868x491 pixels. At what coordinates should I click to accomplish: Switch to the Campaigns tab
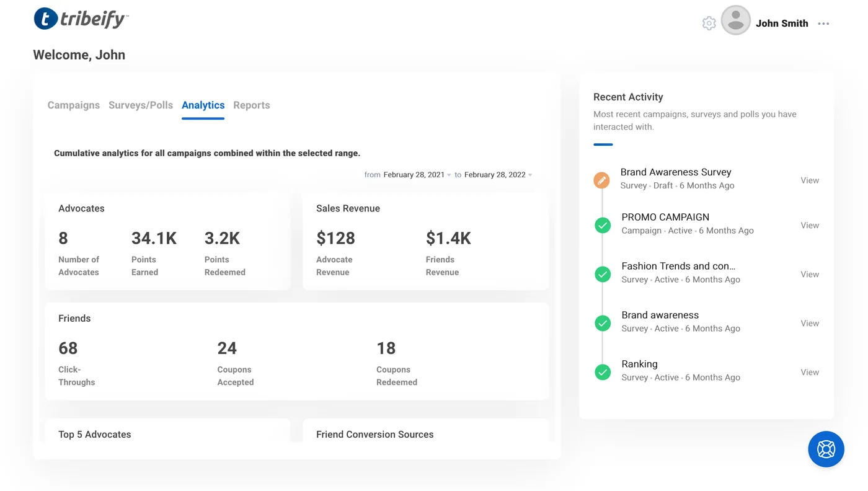coord(74,105)
